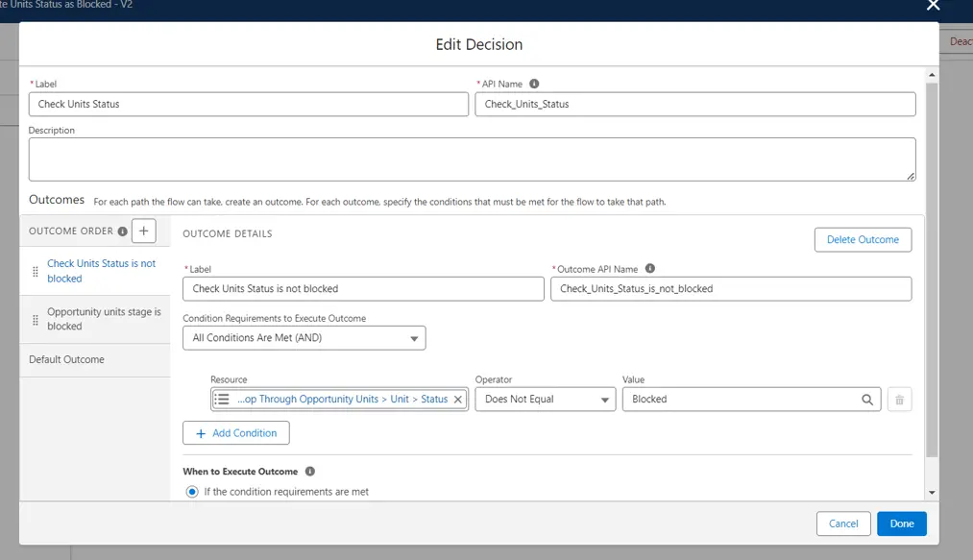Click the Outcome API Name info icon
Viewport: 973px width, 560px height.
point(650,269)
